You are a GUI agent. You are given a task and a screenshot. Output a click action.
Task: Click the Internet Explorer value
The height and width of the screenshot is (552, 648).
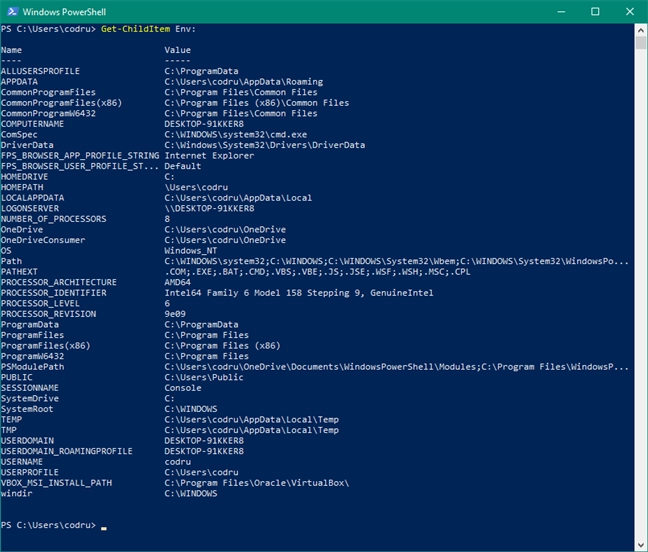point(209,156)
